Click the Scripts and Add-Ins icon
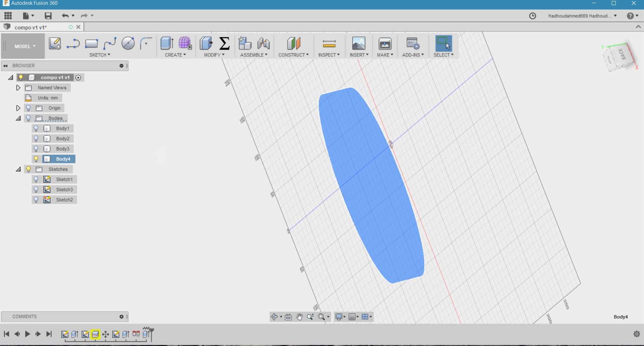 [413, 43]
